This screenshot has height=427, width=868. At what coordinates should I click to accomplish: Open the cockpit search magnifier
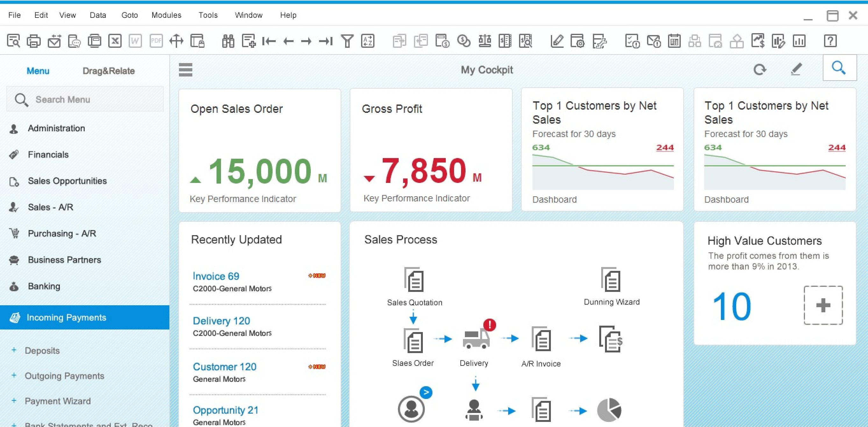pyautogui.click(x=839, y=68)
